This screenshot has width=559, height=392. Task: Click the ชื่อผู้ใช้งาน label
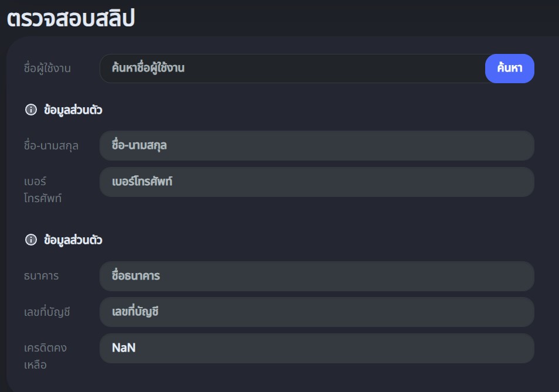(47, 69)
